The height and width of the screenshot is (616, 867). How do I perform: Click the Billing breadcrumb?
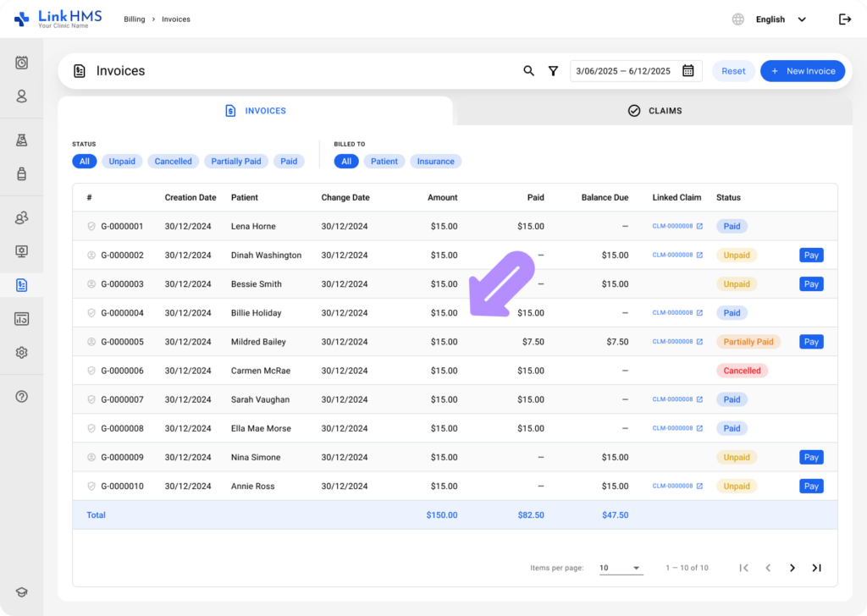(135, 19)
